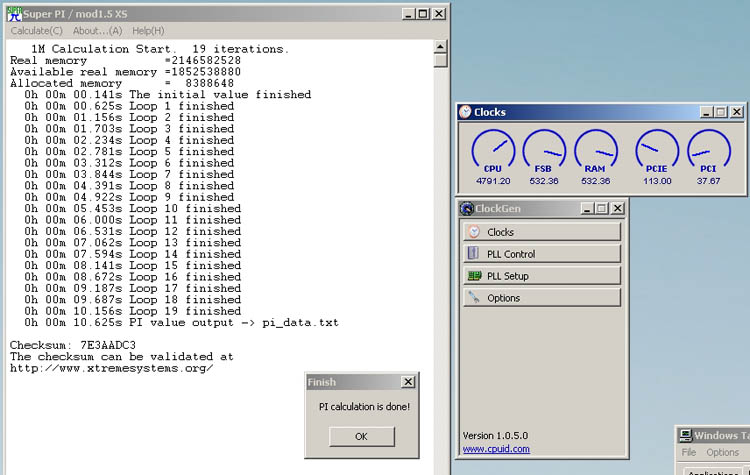The height and width of the screenshot is (475, 750).
Task: Click 'PI calculation is done!' message
Action: coord(364,407)
